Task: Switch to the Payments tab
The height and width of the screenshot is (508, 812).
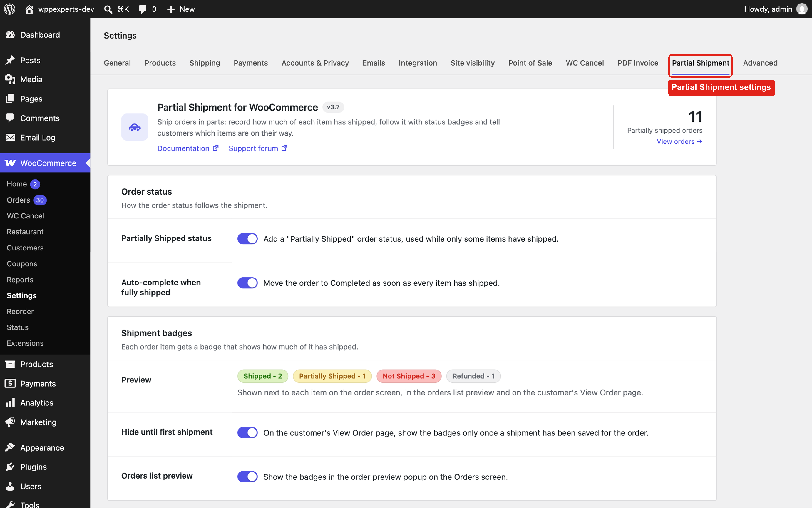Action: click(250, 63)
